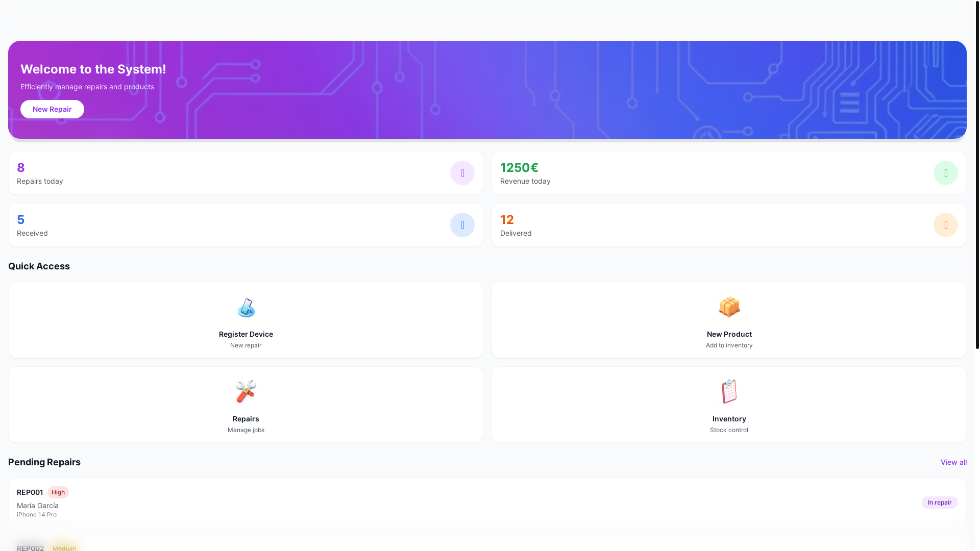
Task: Click the Pending Repairs heading
Action: point(44,462)
